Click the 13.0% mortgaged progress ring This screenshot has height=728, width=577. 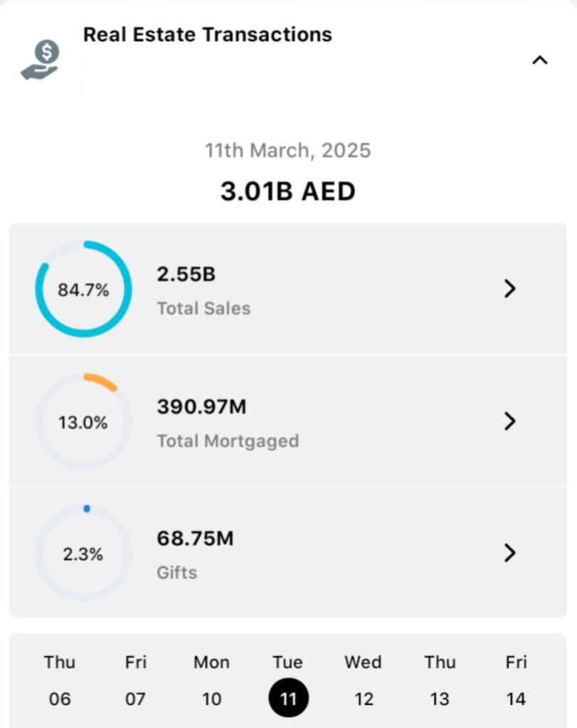83,422
